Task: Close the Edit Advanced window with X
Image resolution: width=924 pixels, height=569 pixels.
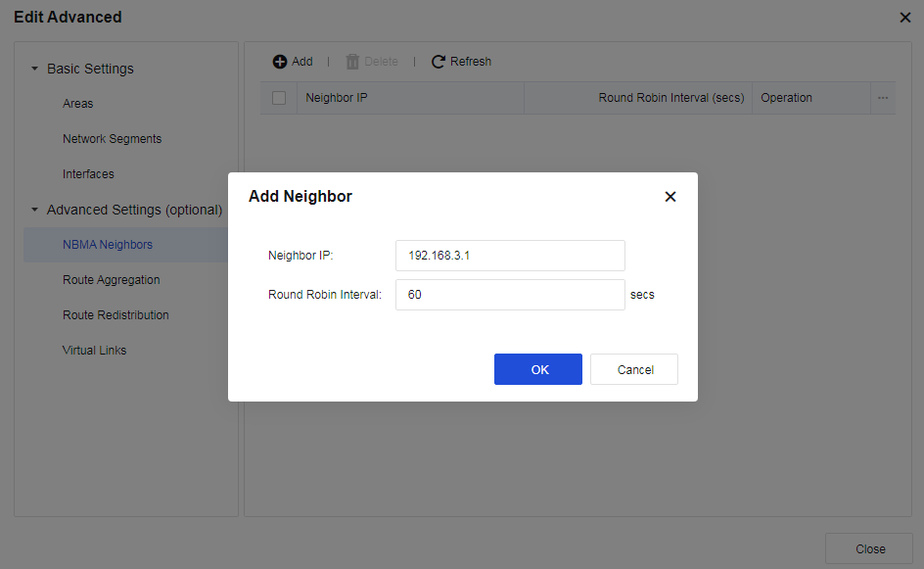Action: coord(905,18)
